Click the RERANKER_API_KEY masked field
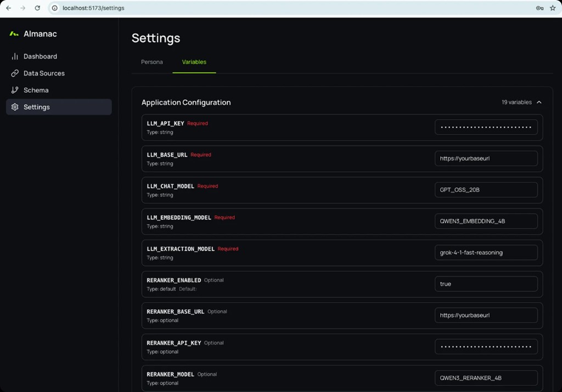The height and width of the screenshot is (392, 562). click(486, 346)
